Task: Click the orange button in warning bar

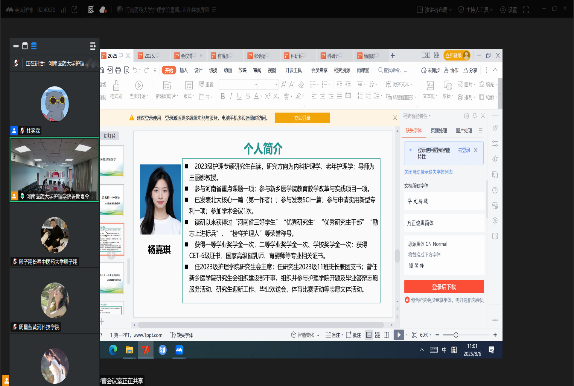Action: 302,118
